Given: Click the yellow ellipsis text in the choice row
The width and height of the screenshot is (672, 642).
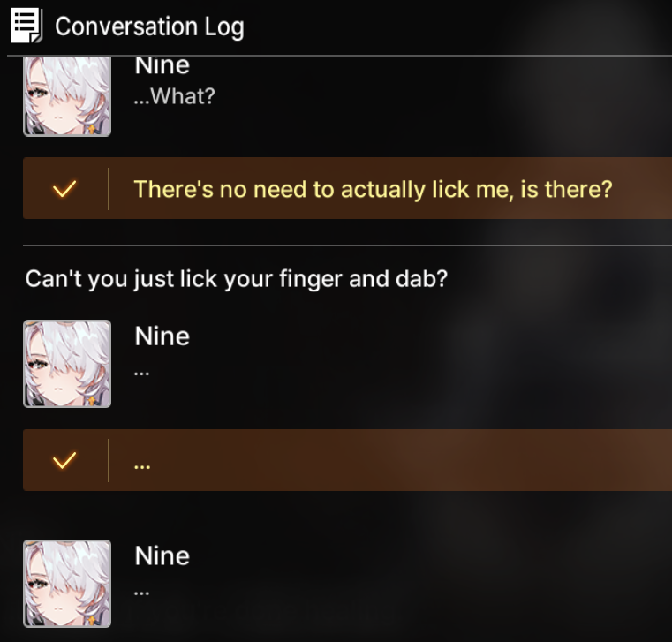Looking at the screenshot, I should (x=142, y=467).
